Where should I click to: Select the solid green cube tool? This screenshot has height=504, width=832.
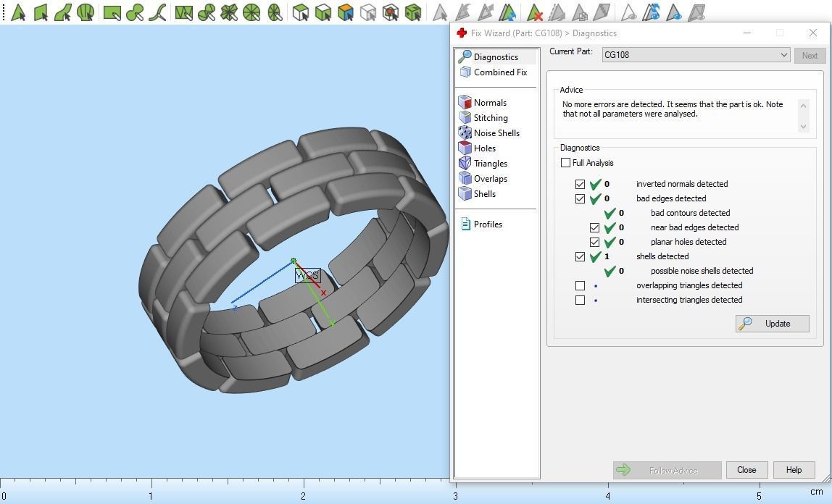pos(413,12)
